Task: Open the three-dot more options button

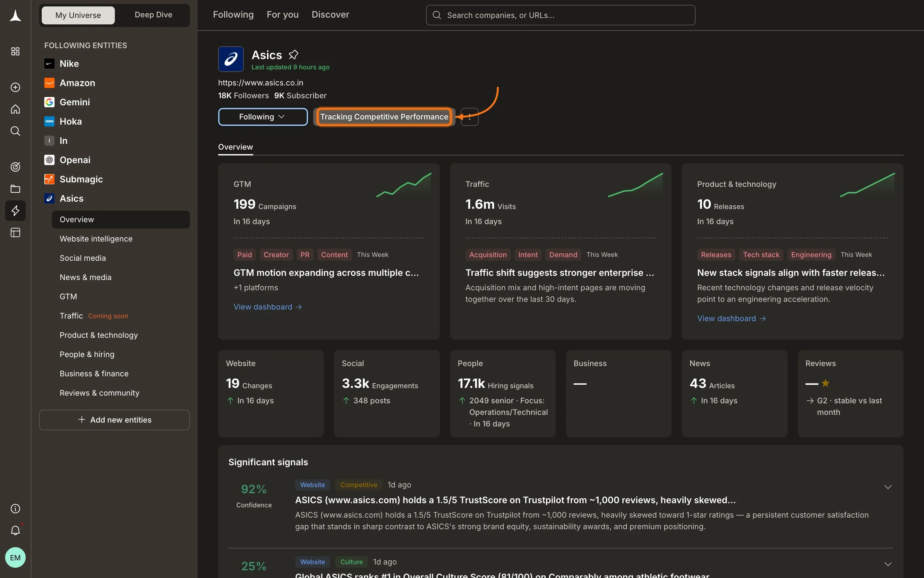Action: [469, 117]
